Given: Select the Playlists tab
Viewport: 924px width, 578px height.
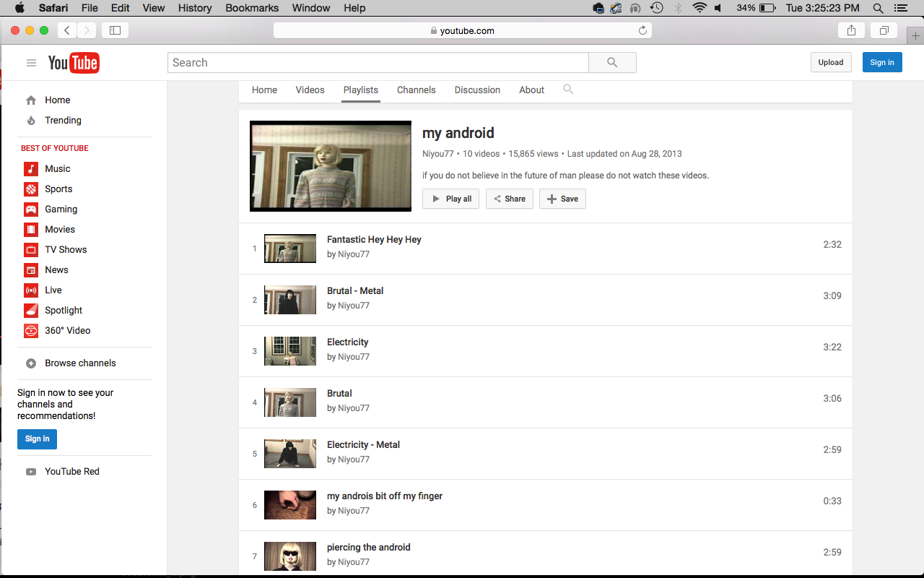Looking at the screenshot, I should point(361,90).
